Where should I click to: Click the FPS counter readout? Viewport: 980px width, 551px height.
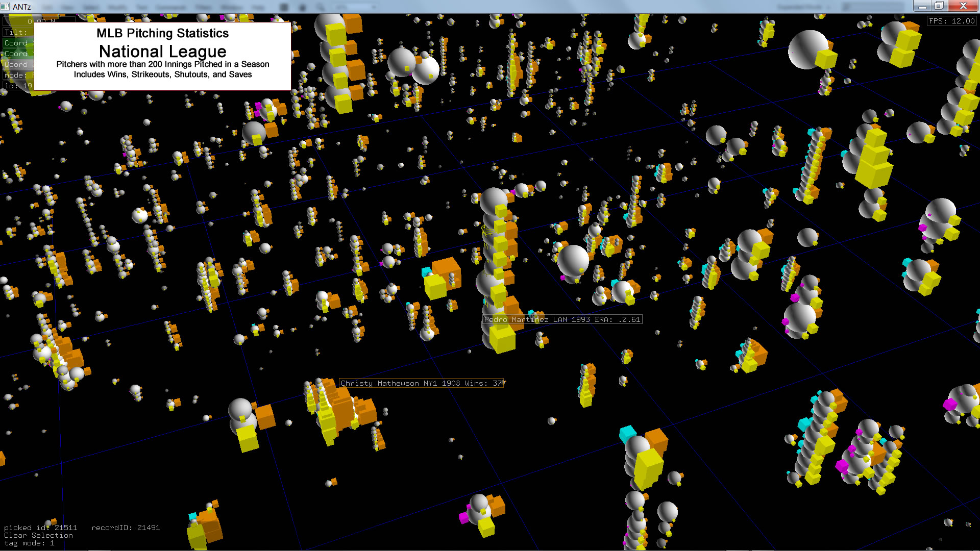951,21
